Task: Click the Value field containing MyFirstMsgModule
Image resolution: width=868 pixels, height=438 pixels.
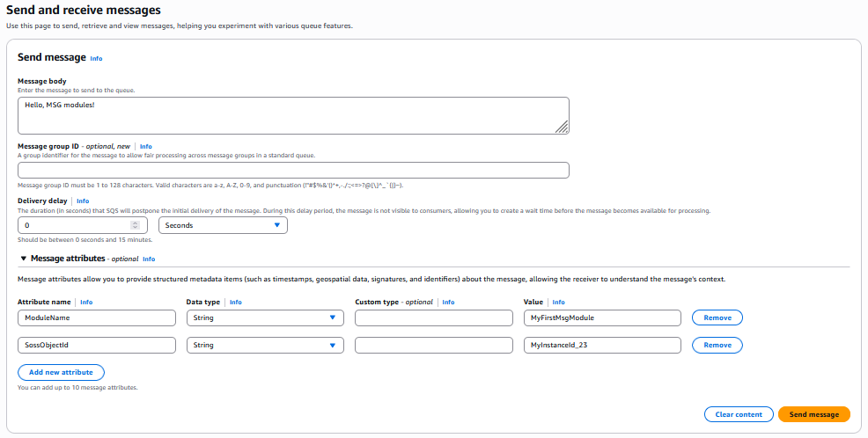Action: tap(601, 318)
